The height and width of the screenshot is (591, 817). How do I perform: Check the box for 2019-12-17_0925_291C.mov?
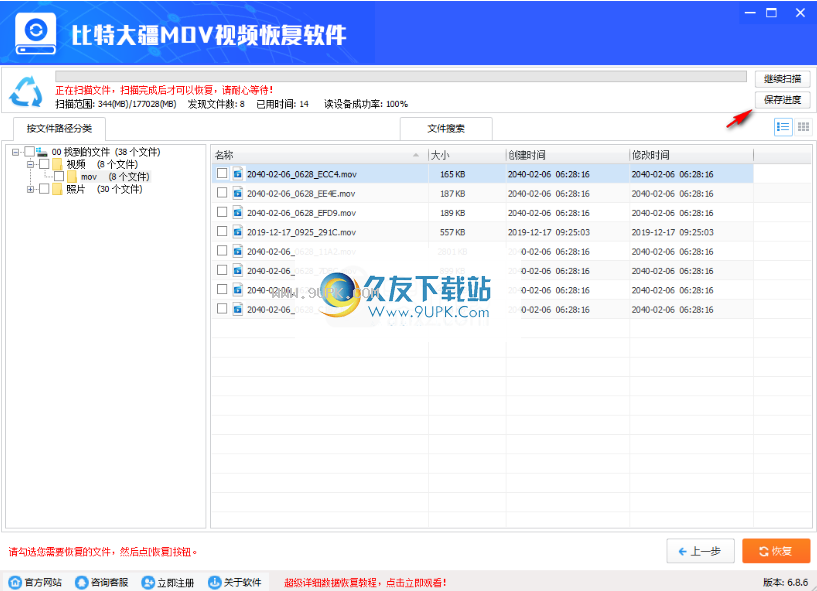[x=222, y=231]
